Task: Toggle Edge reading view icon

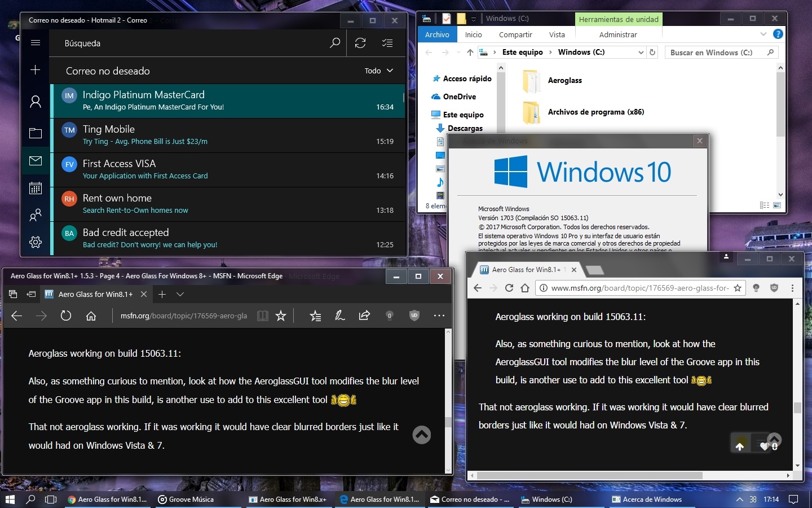Action: 262,316
